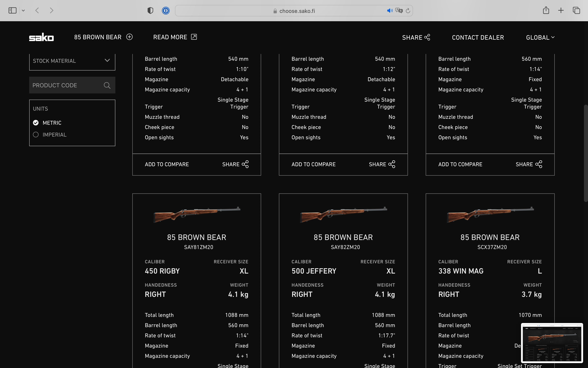The image size is (588, 368).
Task: Click the 338 WIN MAG rifle image
Action: tap(490, 214)
